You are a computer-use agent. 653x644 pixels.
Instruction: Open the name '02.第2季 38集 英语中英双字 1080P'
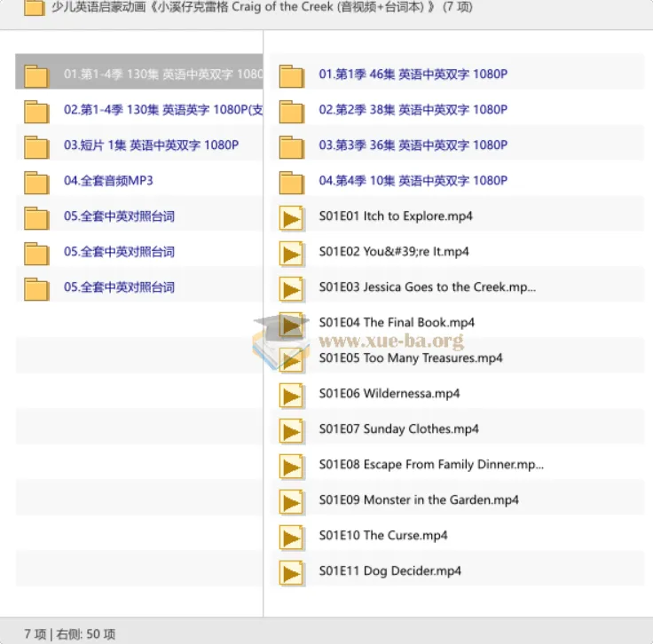(x=413, y=109)
